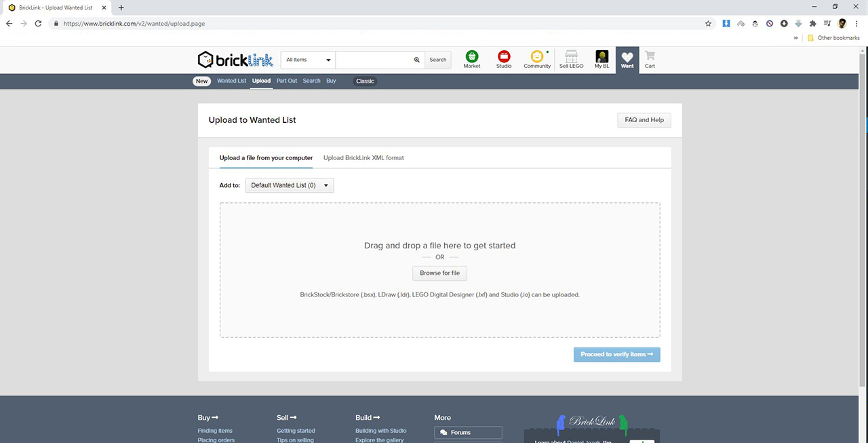Click the red prohibition circle extension icon
Image resolution: width=868 pixels, height=443 pixels.
click(770, 23)
